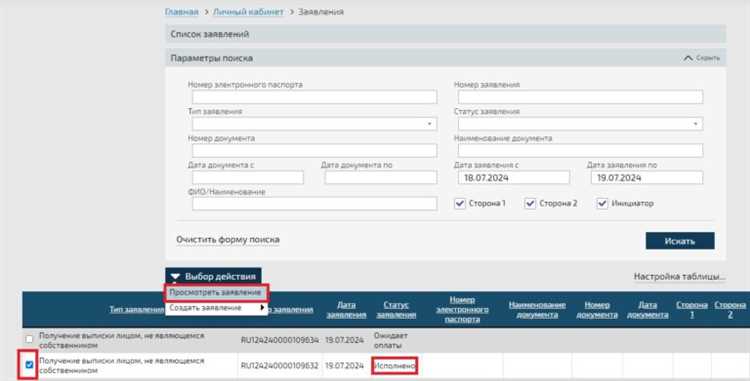Choose Просмотреть заявление menu item

pyautogui.click(x=216, y=293)
